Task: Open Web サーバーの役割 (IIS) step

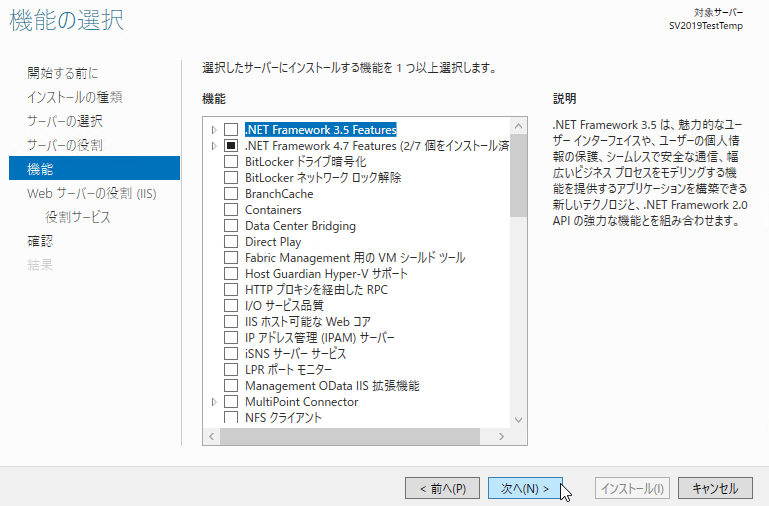Action: (92, 193)
